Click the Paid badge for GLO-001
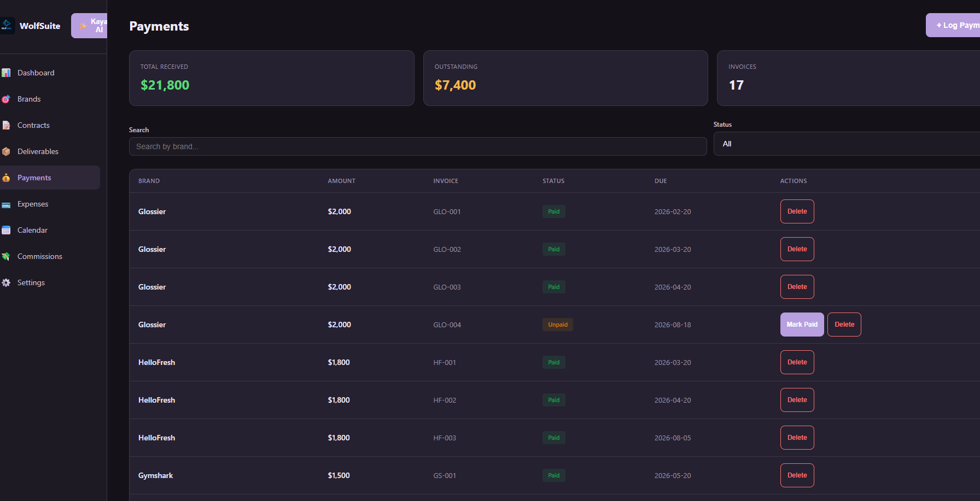The width and height of the screenshot is (980, 501). click(x=554, y=211)
